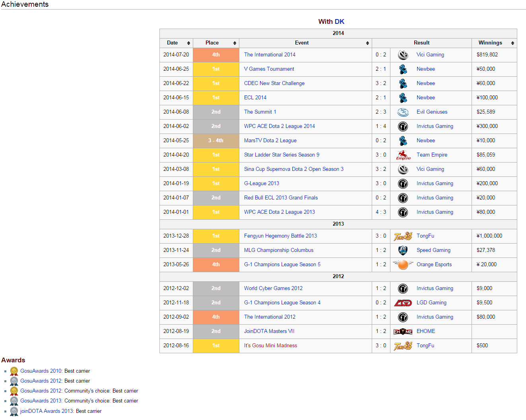Click the Vici Gaming logo in The International 2014 row

[x=403, y=55]
